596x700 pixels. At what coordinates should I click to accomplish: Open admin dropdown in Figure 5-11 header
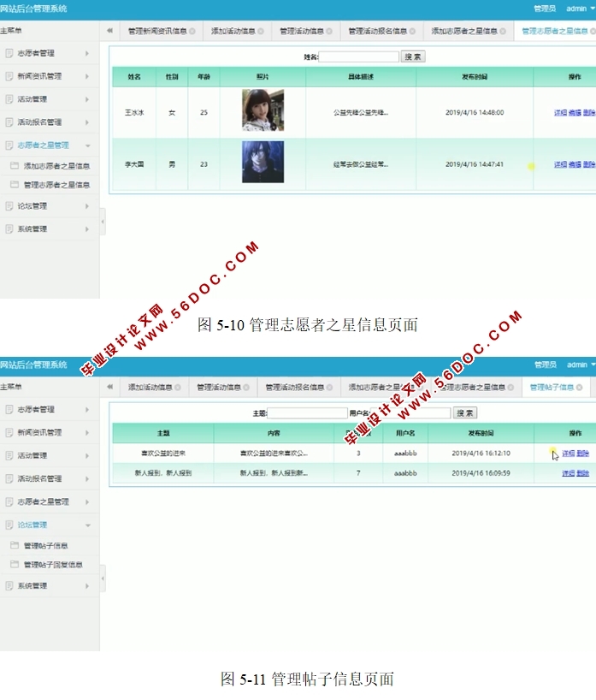click(x=581, y=365)
